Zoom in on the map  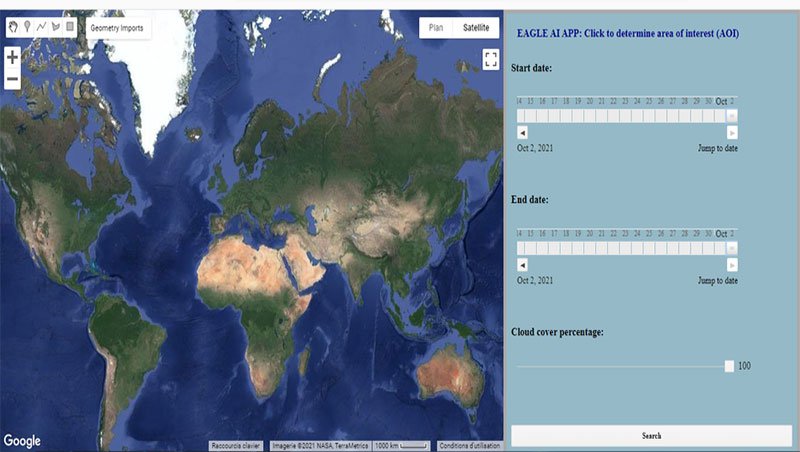coord(12,59)
